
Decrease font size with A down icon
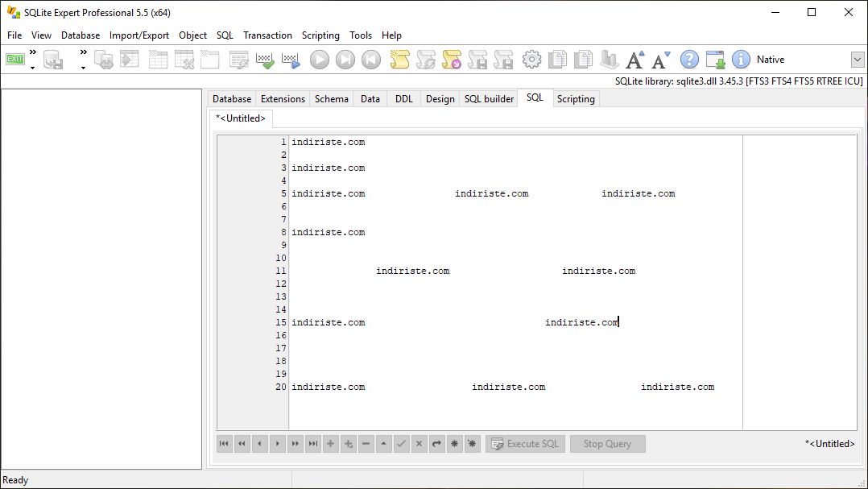coord(661,60)
